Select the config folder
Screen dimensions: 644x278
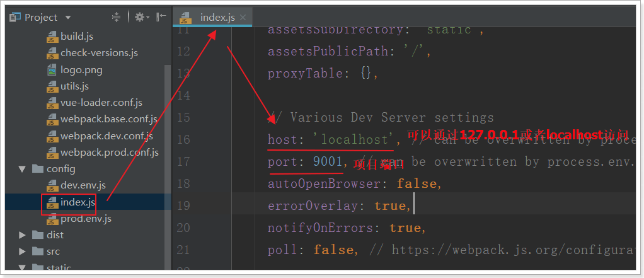point(60,169)
